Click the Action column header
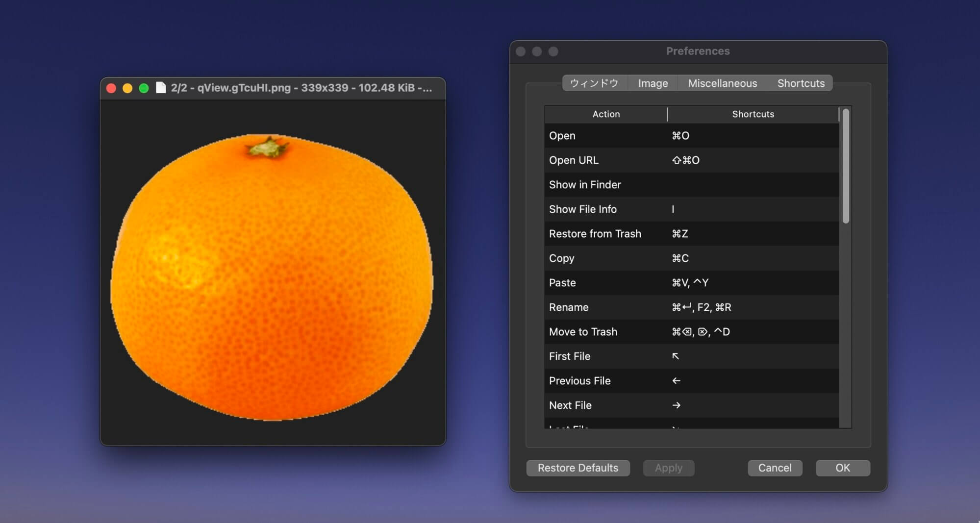 (x=606, y=114)
